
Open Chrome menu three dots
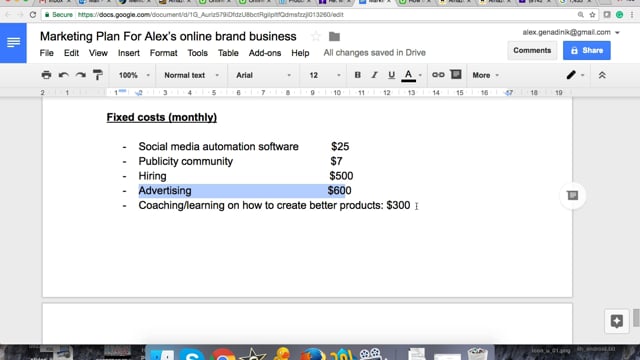632,15
